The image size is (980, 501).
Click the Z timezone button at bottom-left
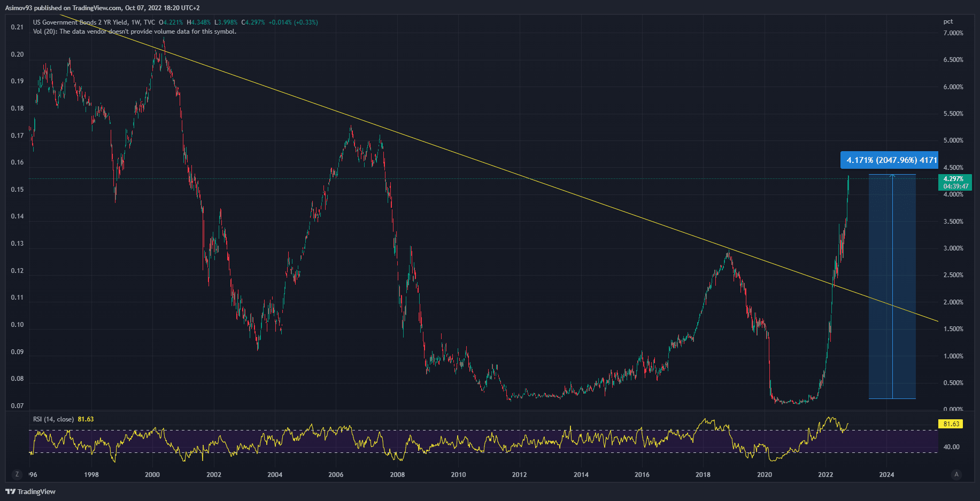(x=17, y=474)
